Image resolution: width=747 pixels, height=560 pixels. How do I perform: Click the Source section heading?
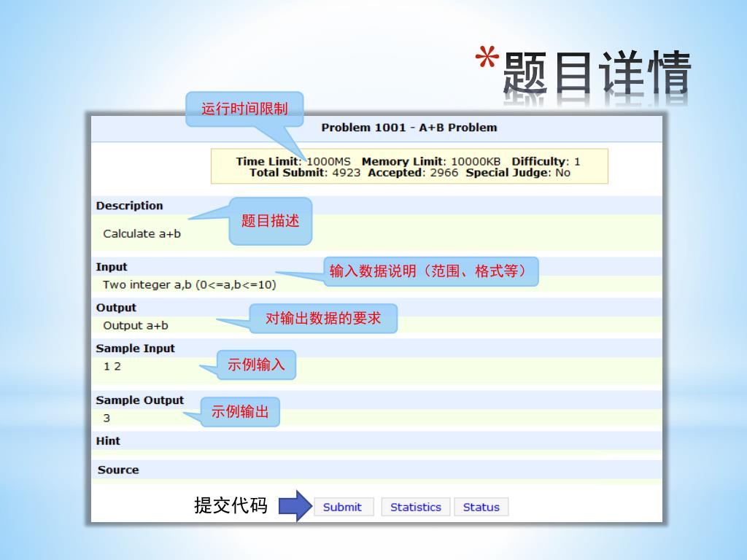(118, 470)
